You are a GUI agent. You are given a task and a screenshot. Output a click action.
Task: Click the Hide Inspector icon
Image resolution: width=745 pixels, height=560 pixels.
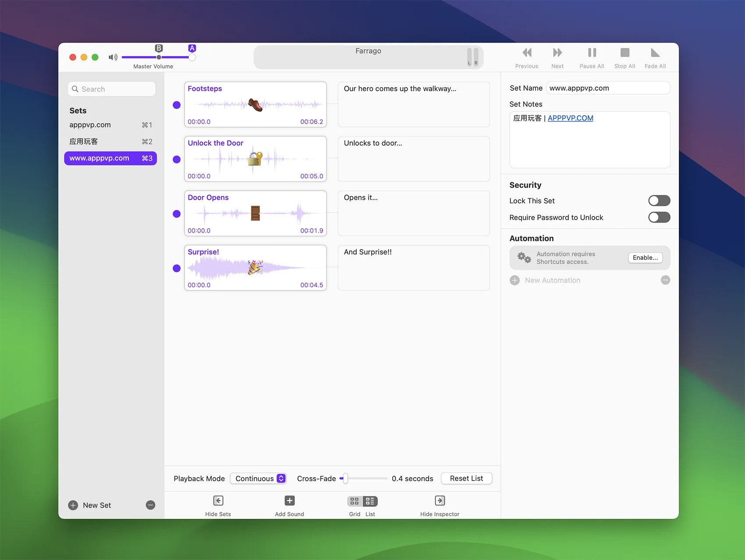tap(440, 500)
